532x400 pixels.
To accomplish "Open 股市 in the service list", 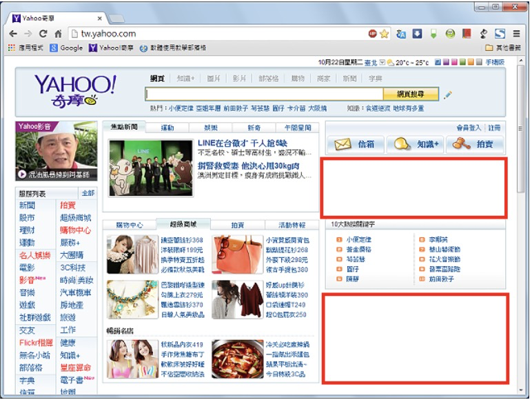I will click(27, 218).
